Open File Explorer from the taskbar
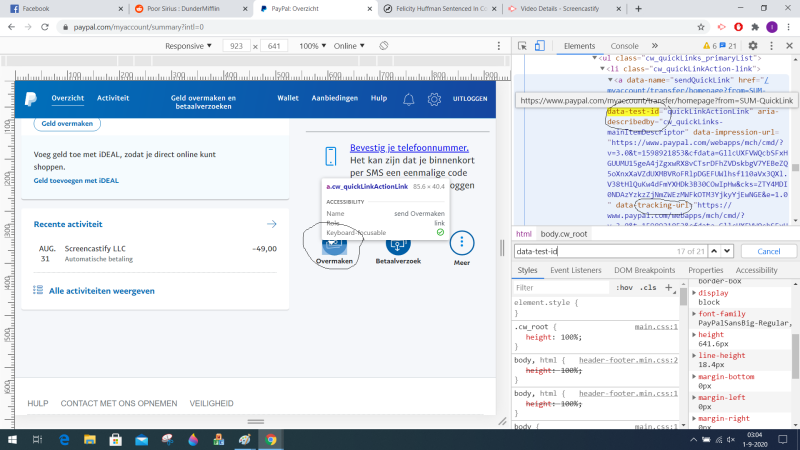The height and width of the screenshot is (450, 800). coord(87,439)
